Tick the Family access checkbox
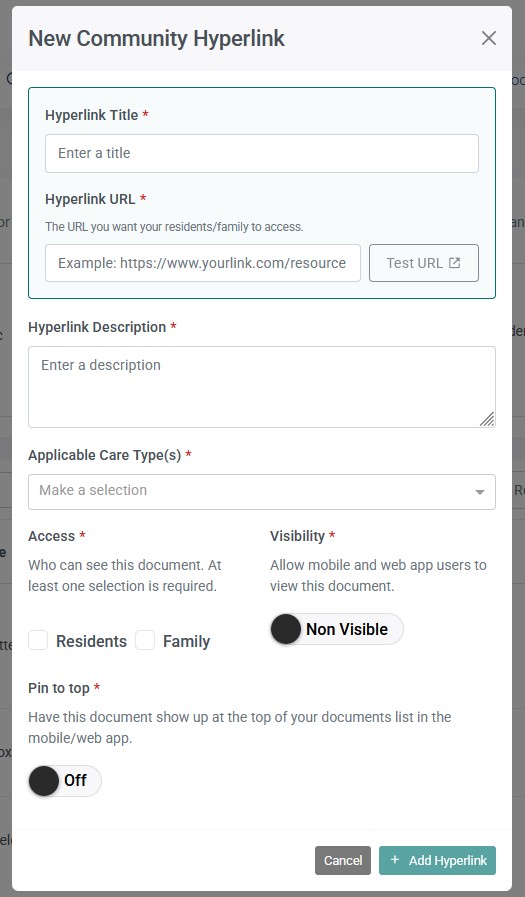 point(145,640)
